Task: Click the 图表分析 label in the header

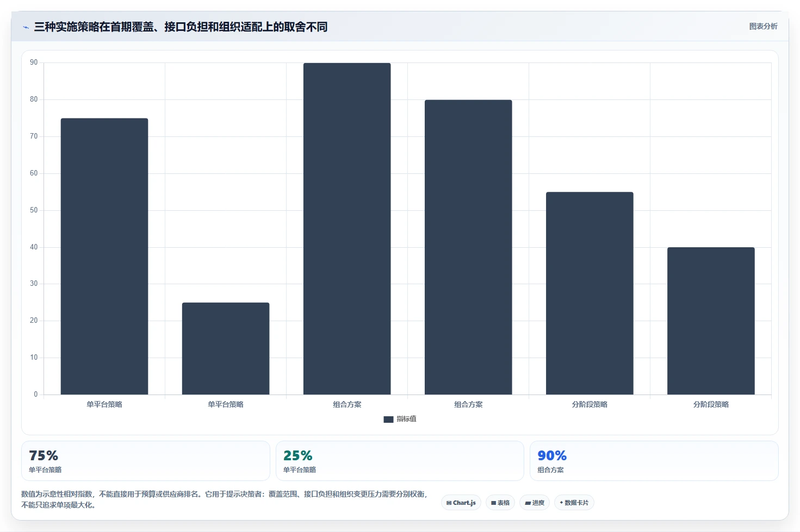Action: coord(764,26)
